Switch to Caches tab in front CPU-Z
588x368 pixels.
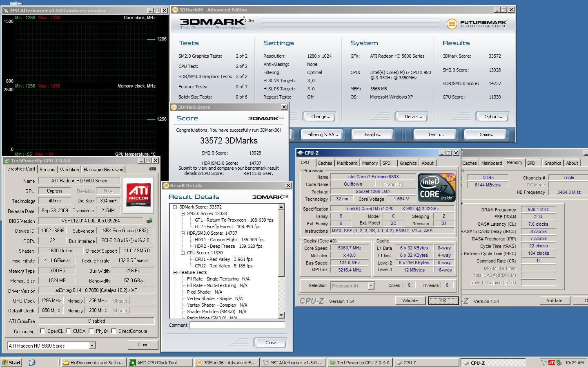pos(325,163)
